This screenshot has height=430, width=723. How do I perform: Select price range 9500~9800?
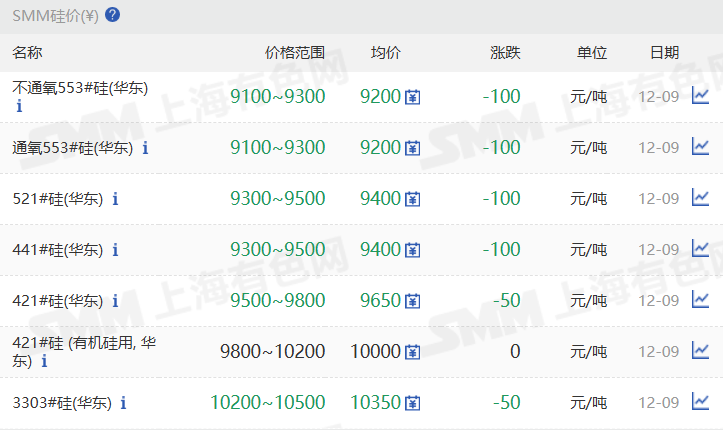point(278,300)
